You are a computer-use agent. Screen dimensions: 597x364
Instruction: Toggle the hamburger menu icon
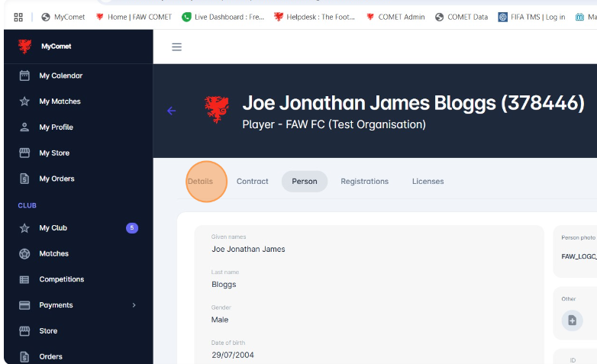[x=176, y=47]
